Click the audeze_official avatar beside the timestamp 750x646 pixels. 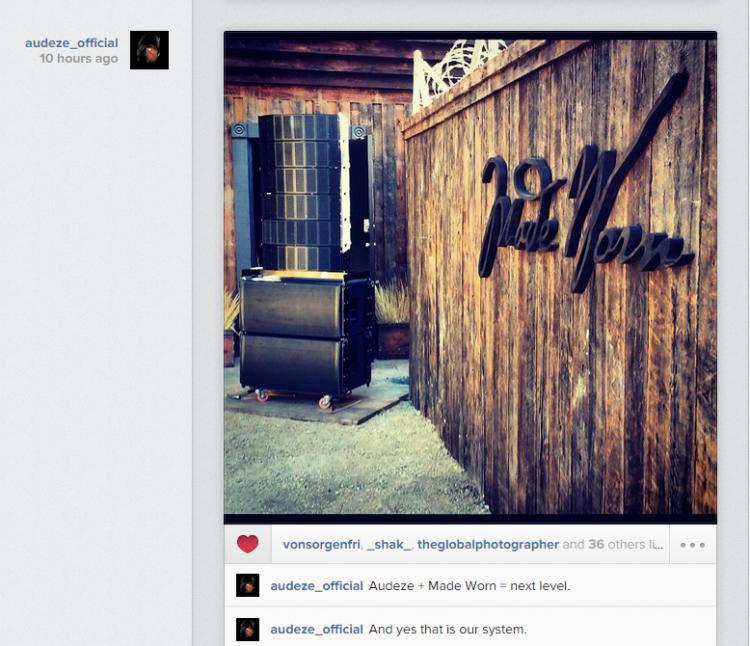pos(149,50)
